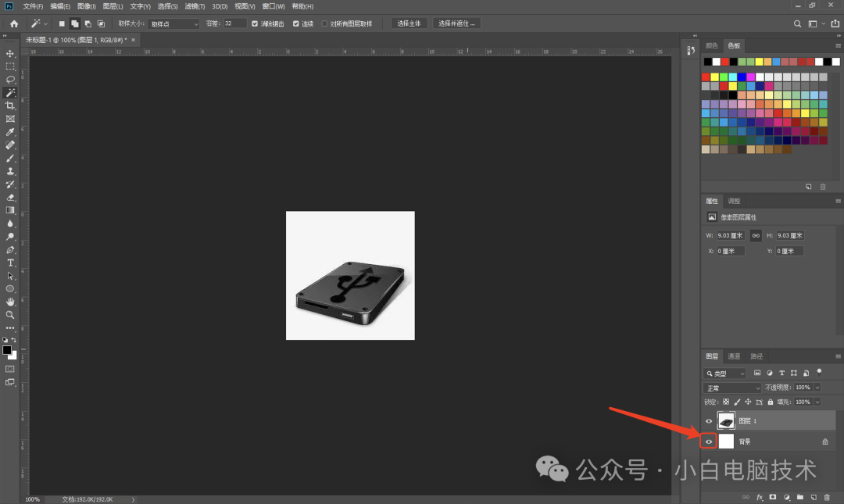The height and width of the screenshot is (504, 844).
Task: Open the 图像(I) menu
Action: point(86,6)
